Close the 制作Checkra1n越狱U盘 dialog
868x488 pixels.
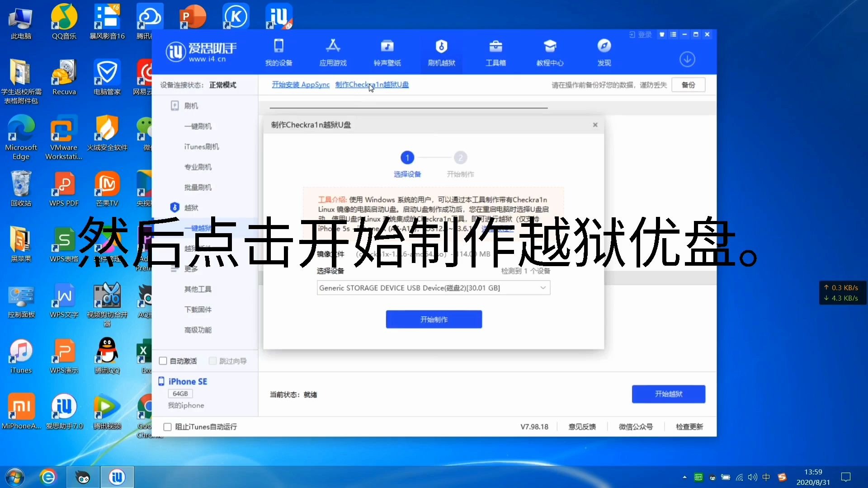(595, 125)
